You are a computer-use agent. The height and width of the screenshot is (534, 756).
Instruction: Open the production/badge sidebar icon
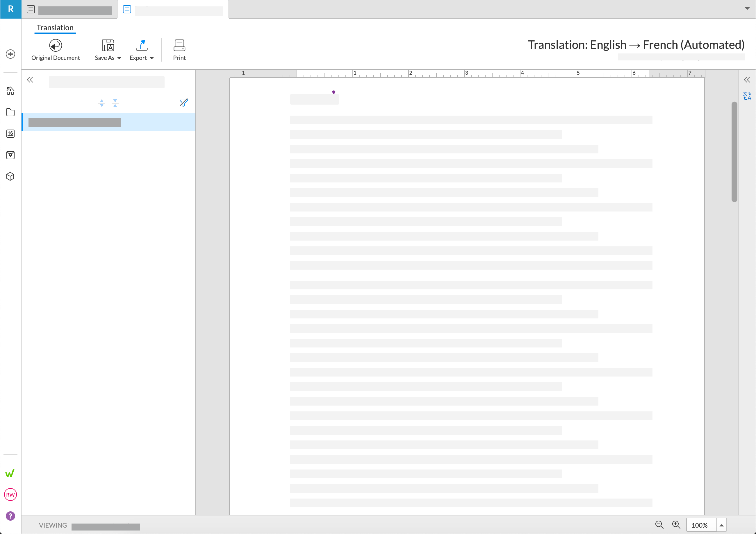pos(10,155)
